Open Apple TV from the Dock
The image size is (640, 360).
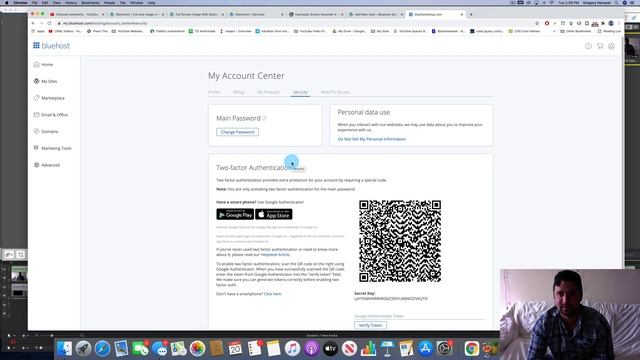(330, 349)
